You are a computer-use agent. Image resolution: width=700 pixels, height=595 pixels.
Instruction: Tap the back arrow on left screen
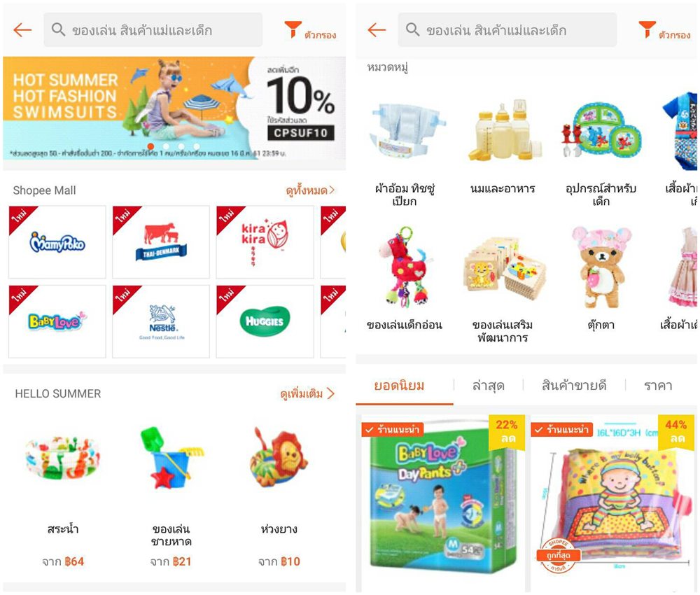coord(22,30)
